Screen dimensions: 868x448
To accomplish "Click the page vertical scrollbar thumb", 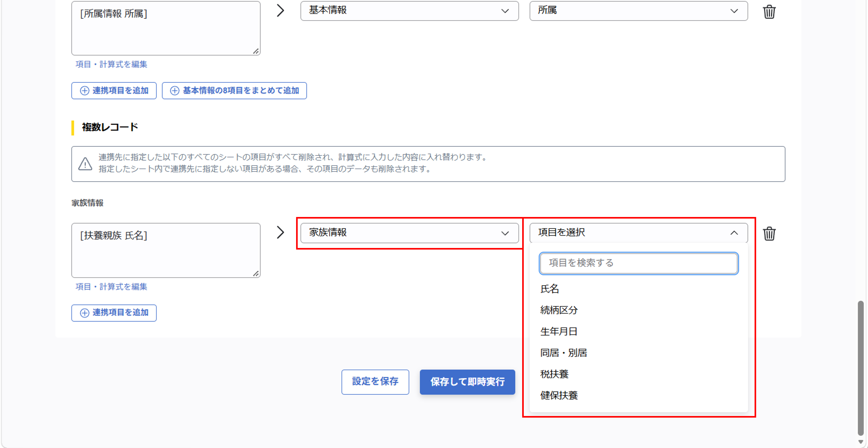I will (x=860, y=368).
